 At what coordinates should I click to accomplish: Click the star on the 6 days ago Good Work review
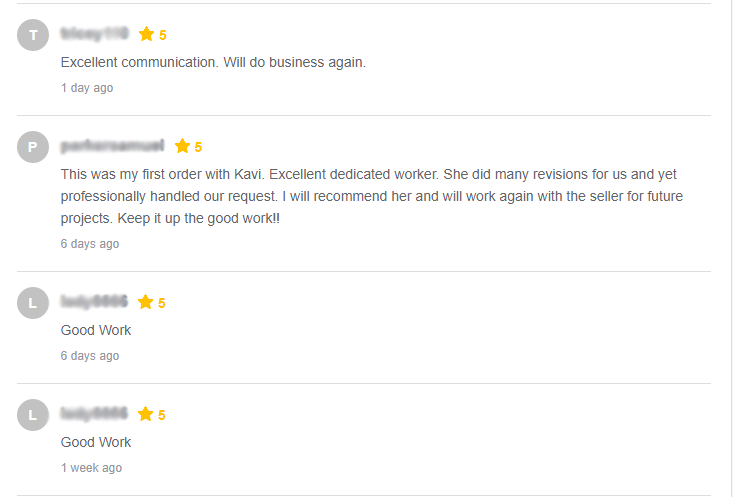tap(145, 303)
